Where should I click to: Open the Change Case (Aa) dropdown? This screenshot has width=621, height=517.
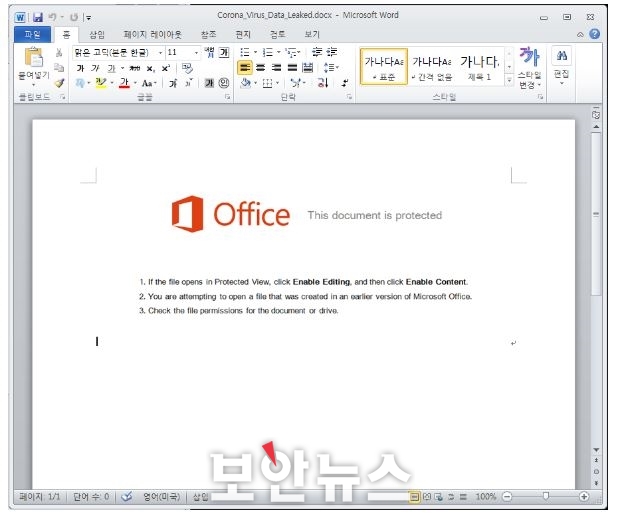149,83
